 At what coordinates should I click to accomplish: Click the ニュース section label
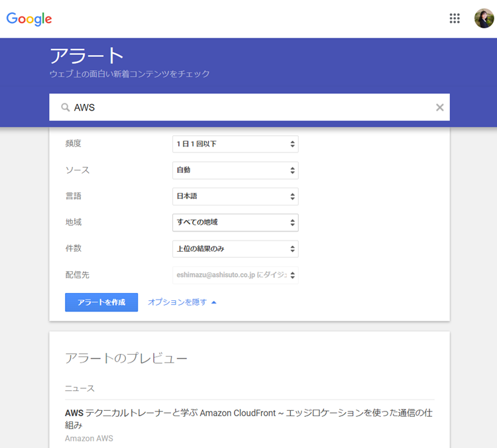pyautogui.click(x=80, y=388)
